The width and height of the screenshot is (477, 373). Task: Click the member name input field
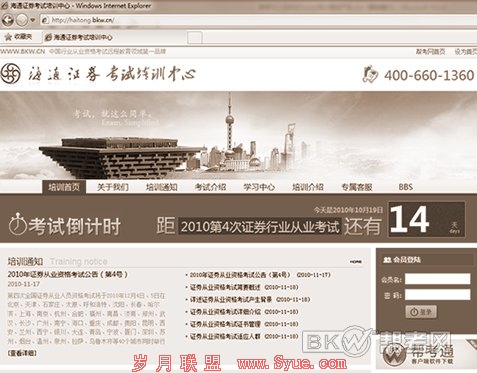[437, 279]
